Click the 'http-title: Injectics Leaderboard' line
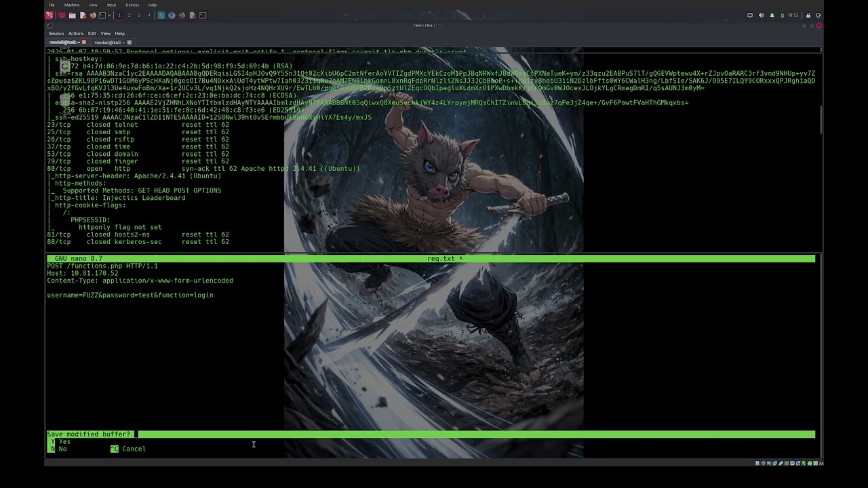The width and height of the screenshot is (868, 488). (117, 198)
